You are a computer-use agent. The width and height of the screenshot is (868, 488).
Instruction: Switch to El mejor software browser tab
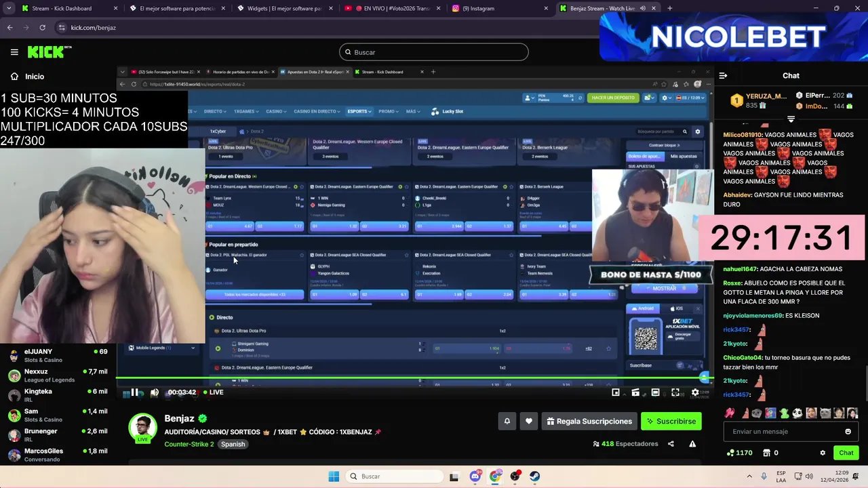177,8
